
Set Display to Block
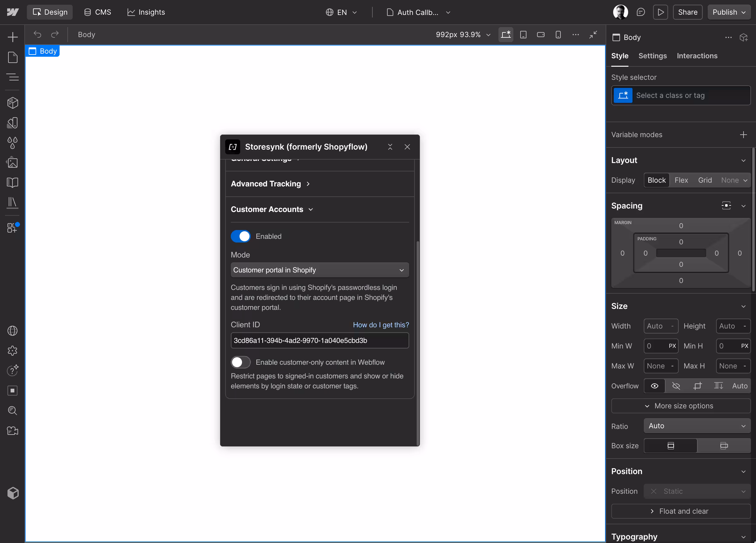pyautogui.click(x=656, y=180)
